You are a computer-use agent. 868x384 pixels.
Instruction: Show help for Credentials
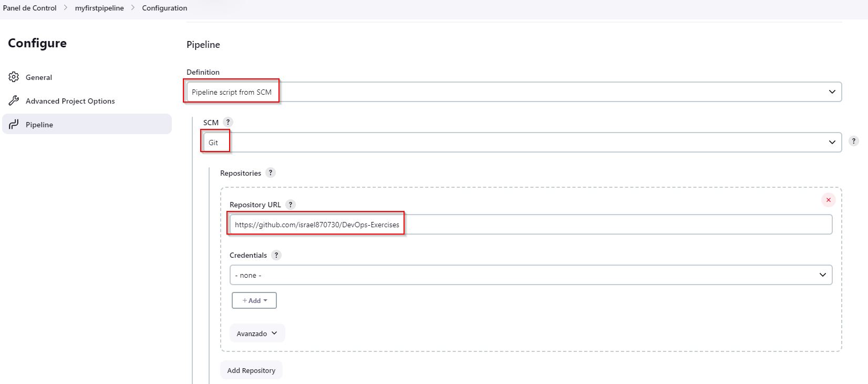[276, 255]
